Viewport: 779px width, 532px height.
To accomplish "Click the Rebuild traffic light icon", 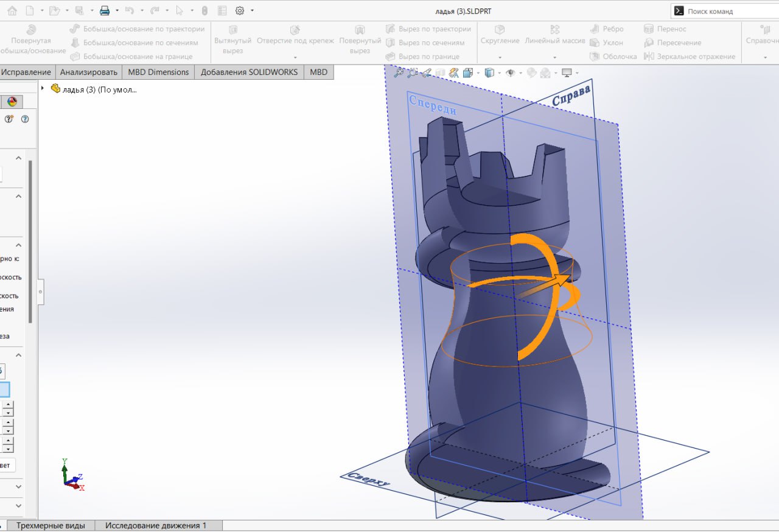I will [204, 10].
